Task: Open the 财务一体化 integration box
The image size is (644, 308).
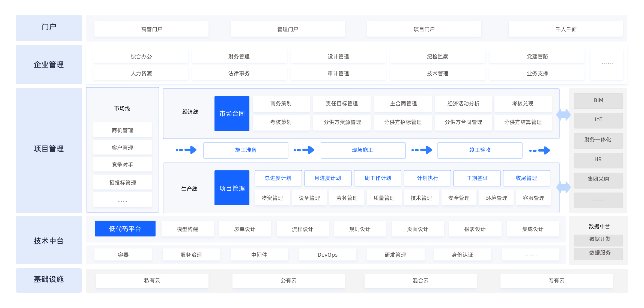Action: (x=598, y=140)
